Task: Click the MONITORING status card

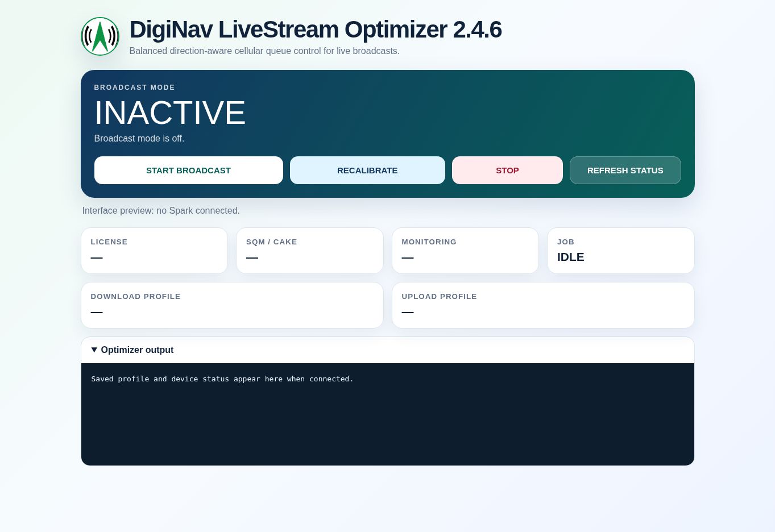Action: (x=465, y=251)
